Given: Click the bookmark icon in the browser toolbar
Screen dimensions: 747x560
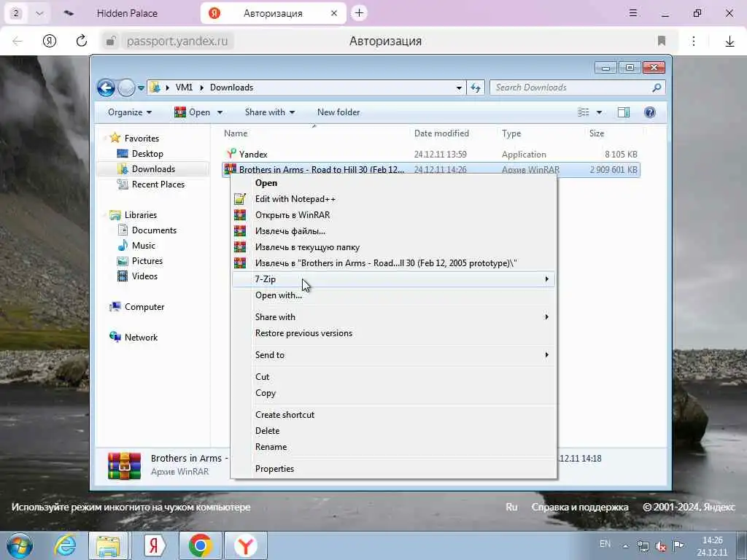Looking at the screenshot, I should 661,41.
